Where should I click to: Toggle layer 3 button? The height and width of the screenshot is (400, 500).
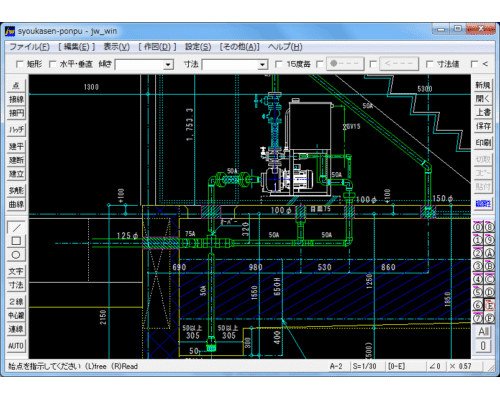coord(478,266)
